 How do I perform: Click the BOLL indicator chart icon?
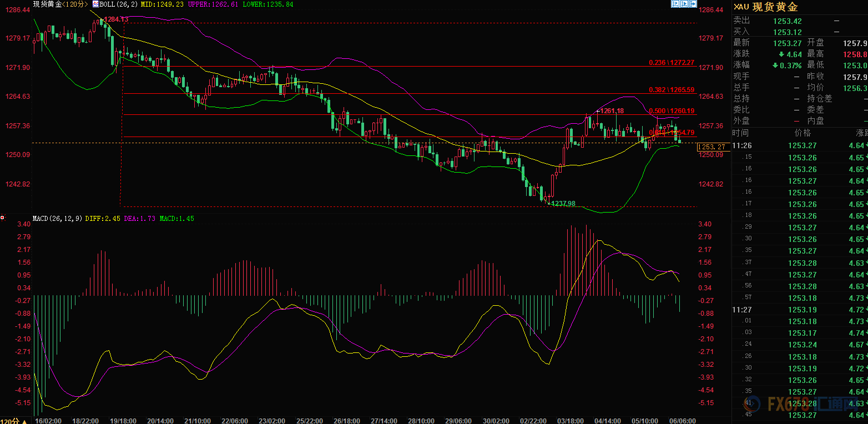(x=95, y=4)
